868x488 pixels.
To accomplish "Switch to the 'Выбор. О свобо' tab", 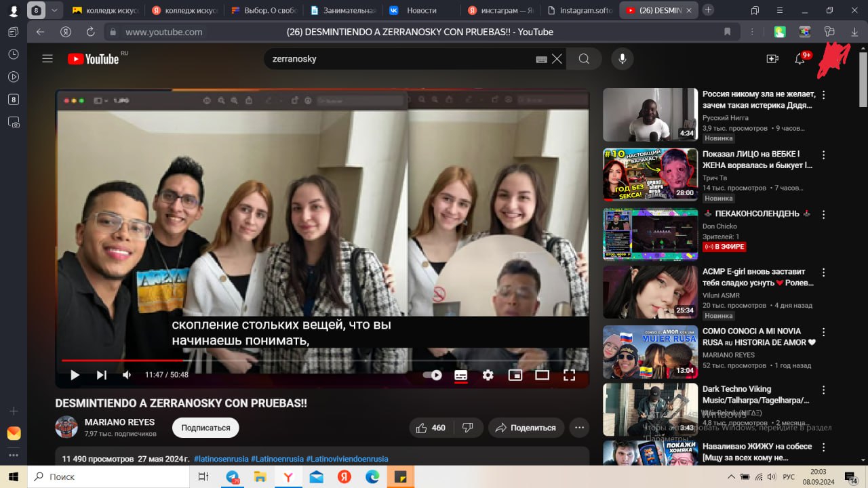I will (x=264, y=10).
